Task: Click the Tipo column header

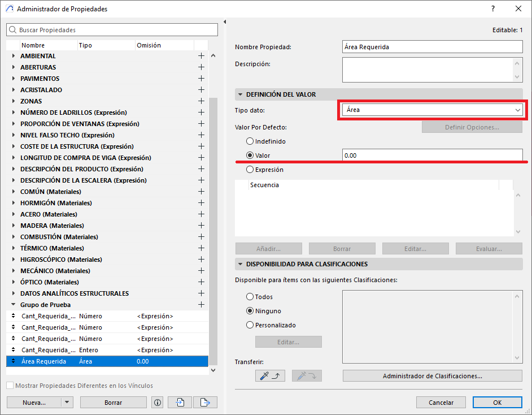Action: pos(86,45)
